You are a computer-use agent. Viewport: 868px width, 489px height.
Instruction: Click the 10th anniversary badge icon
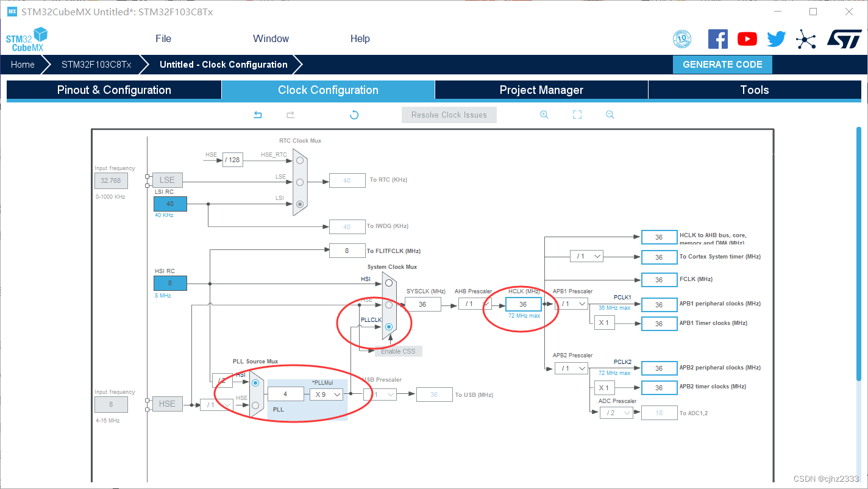pos(682,39)
